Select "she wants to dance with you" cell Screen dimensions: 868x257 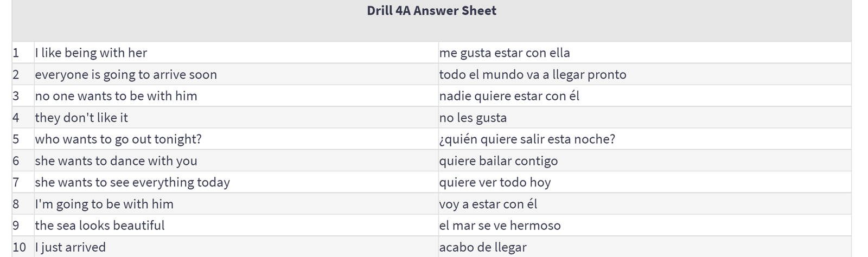click(x=116, y=161)
